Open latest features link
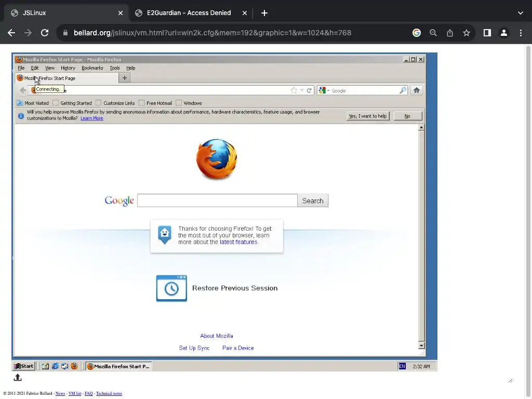532x399 pixels. click(x=238, y=242)
